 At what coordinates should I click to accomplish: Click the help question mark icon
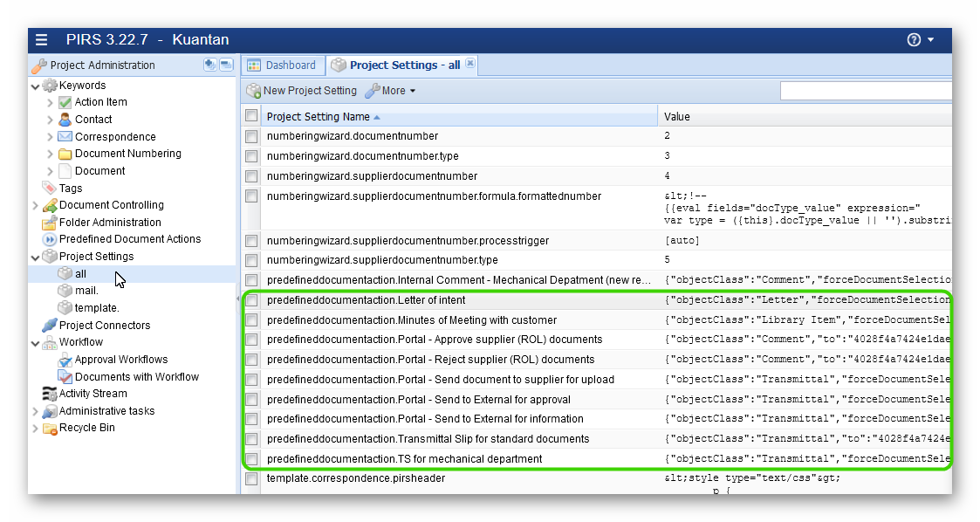click(x=914, y=40)
